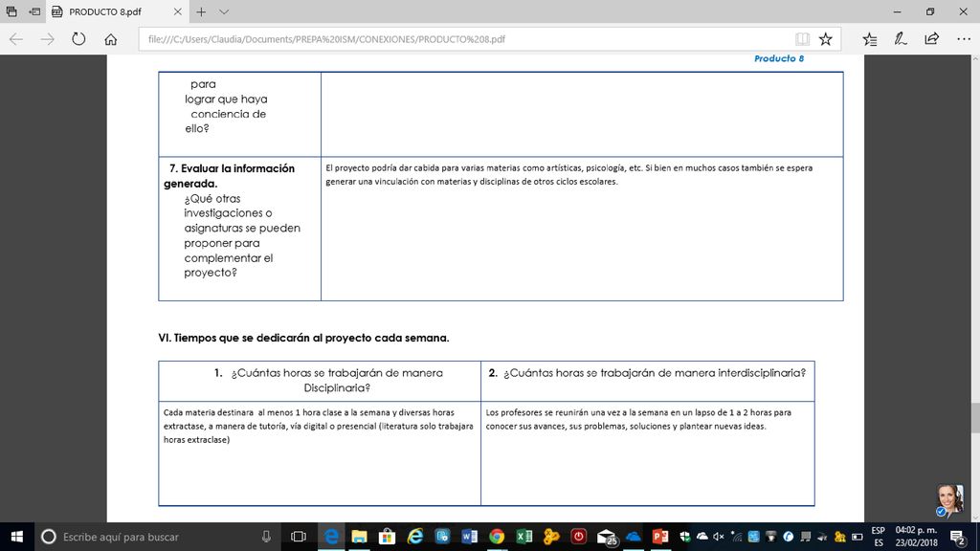This screenshot has height=551, width=980.
Task: Launch Internet Explorer from taskbar
Action: [x=415, y=537]
